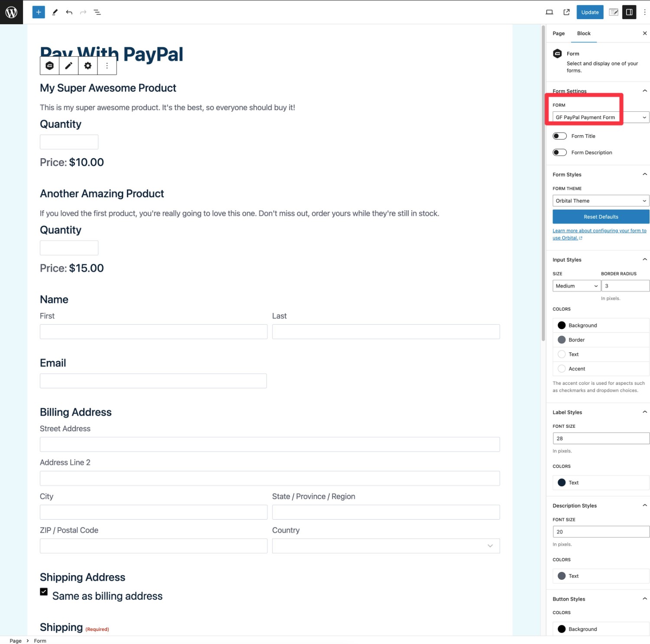Open the Learn more about Orbital link

599,234
